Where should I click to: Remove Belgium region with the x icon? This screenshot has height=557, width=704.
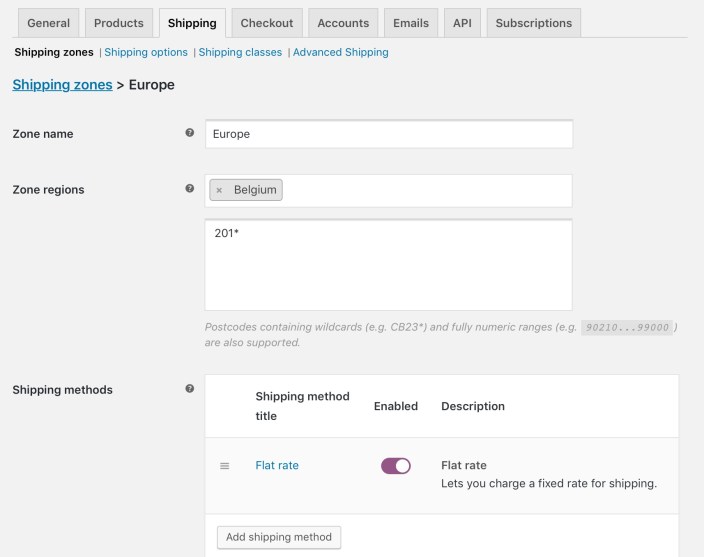pos(219,190)
